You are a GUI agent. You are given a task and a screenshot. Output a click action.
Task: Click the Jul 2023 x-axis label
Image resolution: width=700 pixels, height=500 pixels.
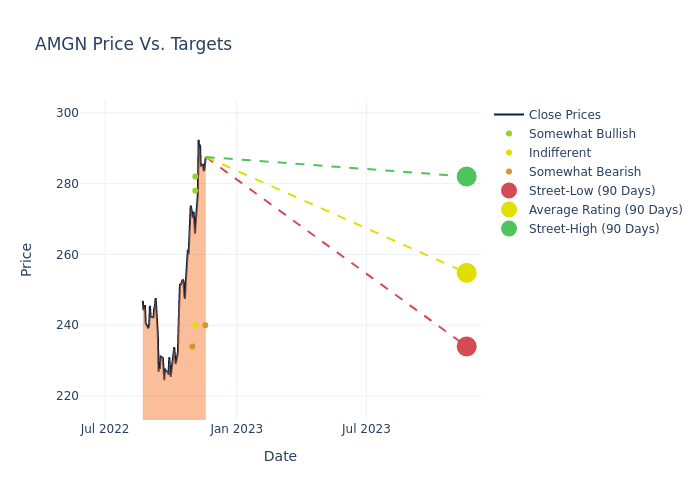(x=366, y=429)
